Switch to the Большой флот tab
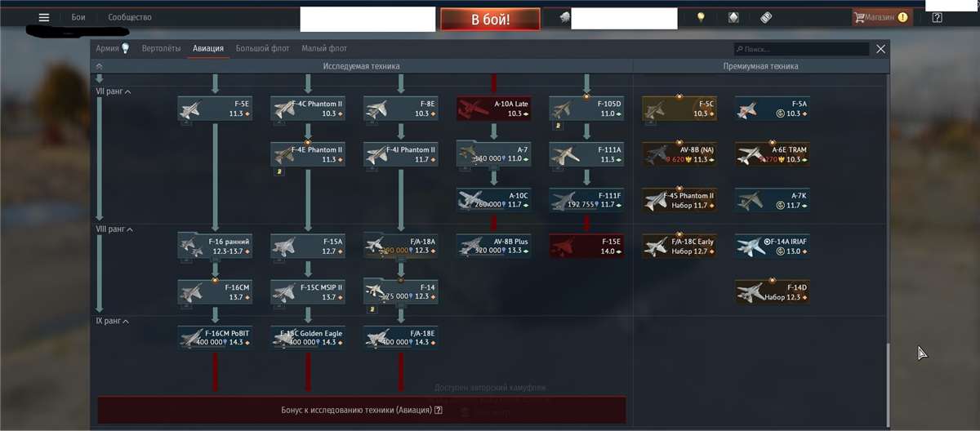Viewport: 980px width, 431px height. click(x=263, y=49)
